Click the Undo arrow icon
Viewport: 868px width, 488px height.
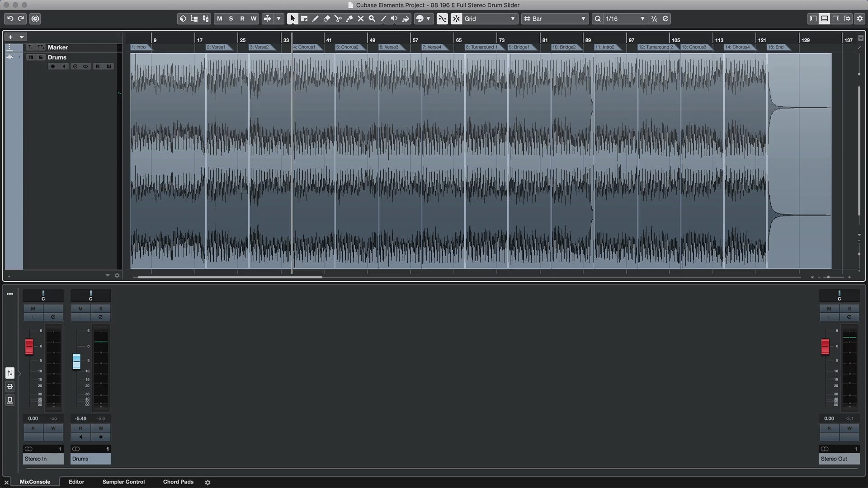[x=10, y=19]
